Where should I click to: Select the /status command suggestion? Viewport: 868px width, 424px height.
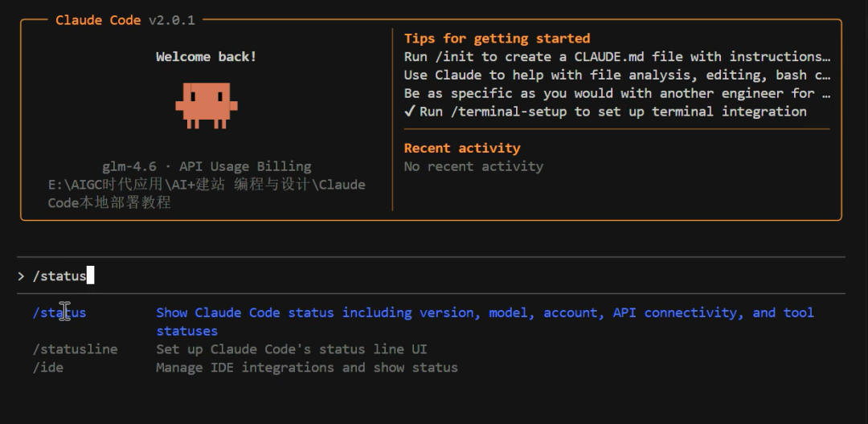pyautogui.click(x=59, y=313)
